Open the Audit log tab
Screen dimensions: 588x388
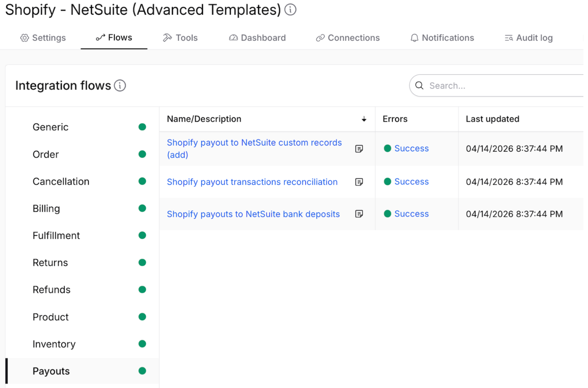tap(529, 38)
